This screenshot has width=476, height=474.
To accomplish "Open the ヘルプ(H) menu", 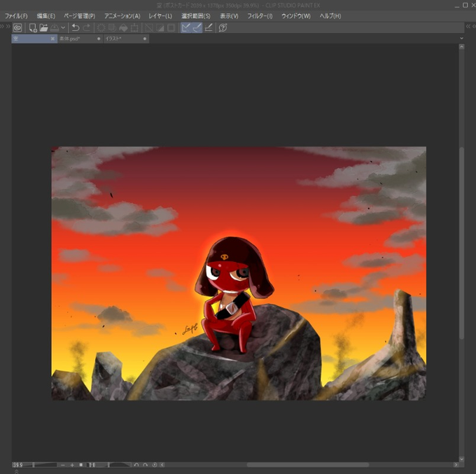I will (x=330, y=16).
